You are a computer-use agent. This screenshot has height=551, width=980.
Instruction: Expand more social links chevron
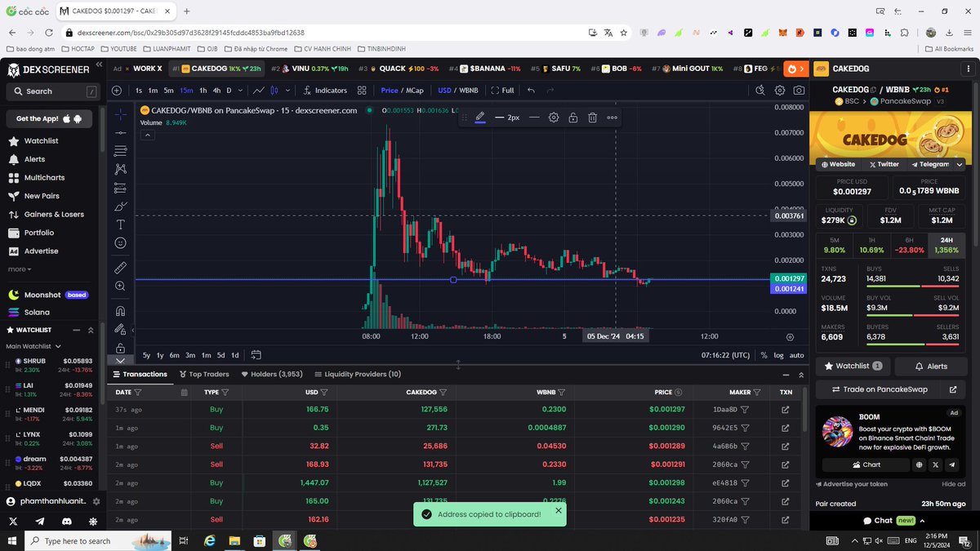(960, 164)
